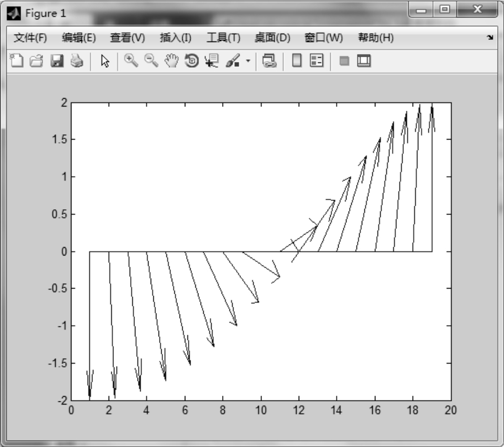Select the Zoom In magnifier tool
This screenshot has height=447, width=504.
coord(131,61)
